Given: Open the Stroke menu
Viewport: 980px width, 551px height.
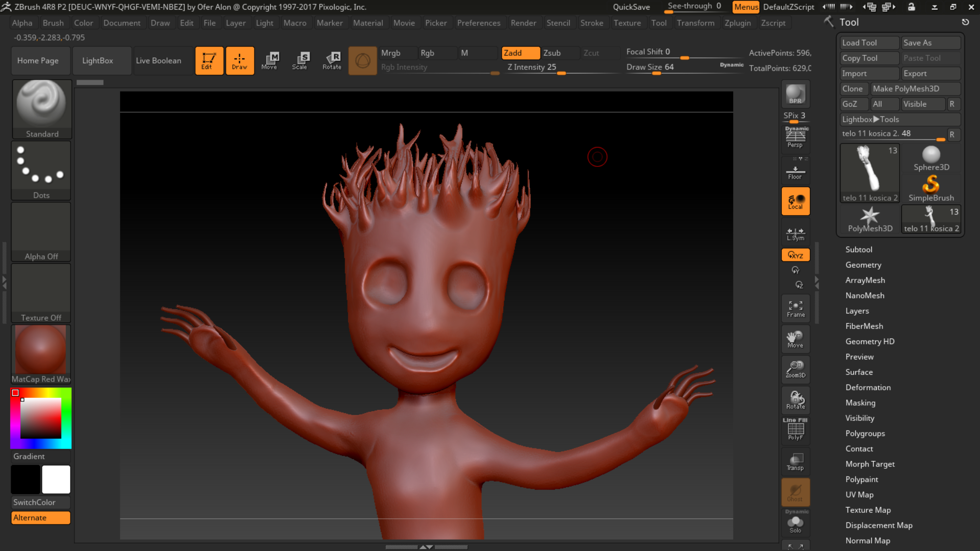Looking at the screenshot, I should pos(592,23).
